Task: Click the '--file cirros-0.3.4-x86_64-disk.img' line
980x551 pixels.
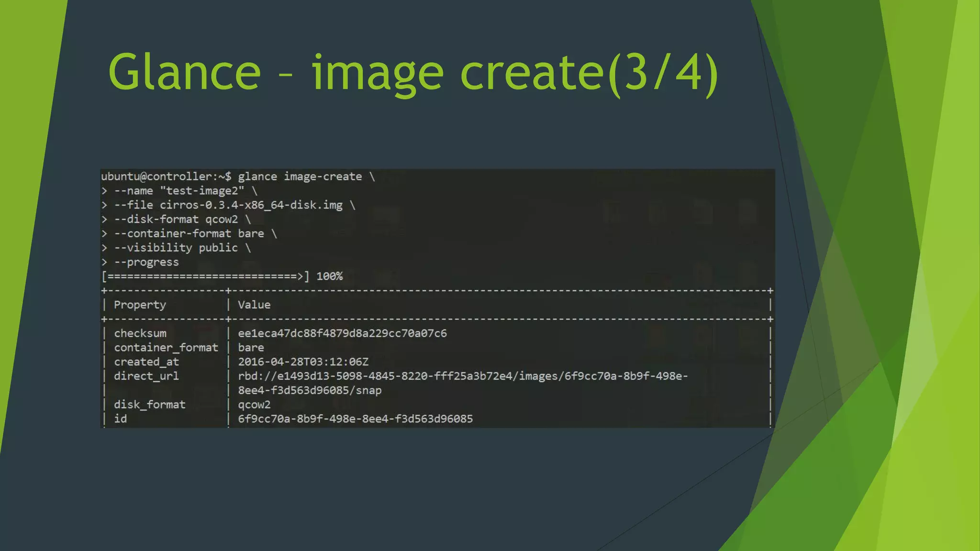Action: 228,205
